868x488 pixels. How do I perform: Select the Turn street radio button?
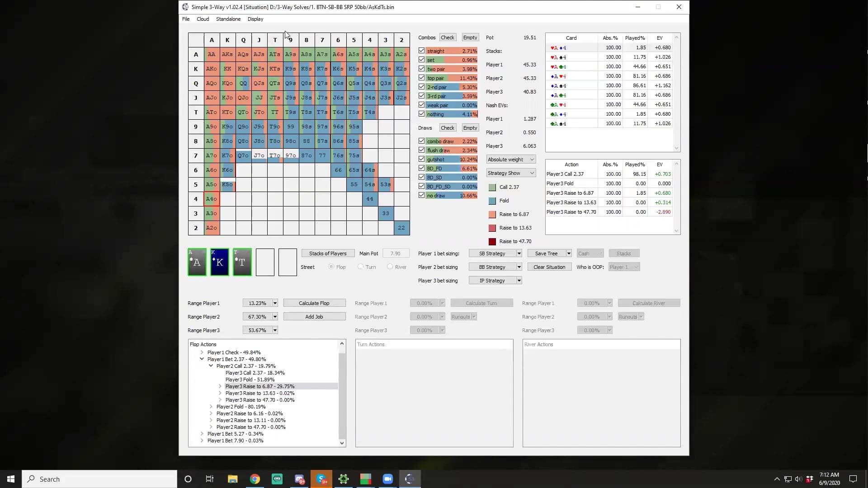[360, 267]
